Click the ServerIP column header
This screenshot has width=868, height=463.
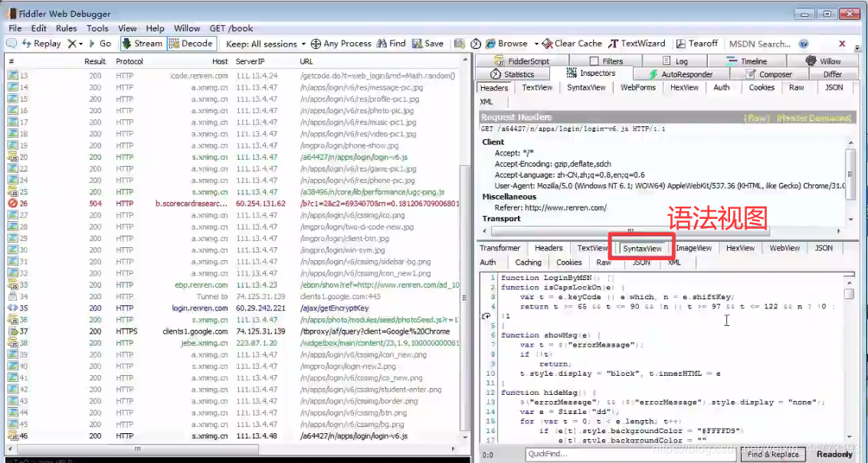click(251, 61)
